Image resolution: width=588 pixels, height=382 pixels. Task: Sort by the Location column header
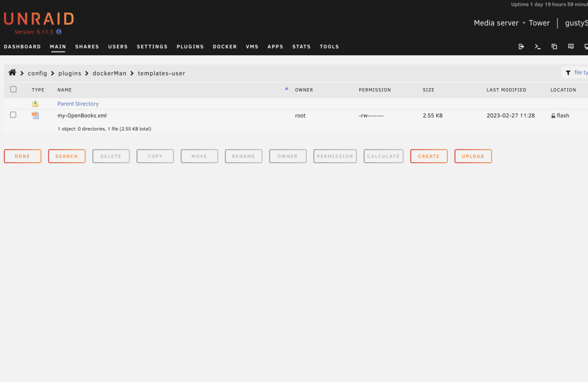pos(563,90)
